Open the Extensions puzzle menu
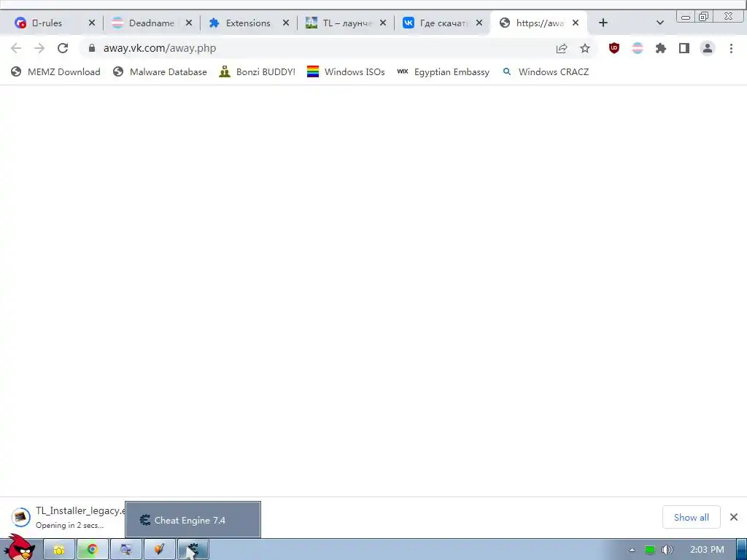The height and width of the screenshot is (560, 747). click(x=661, y=48)
